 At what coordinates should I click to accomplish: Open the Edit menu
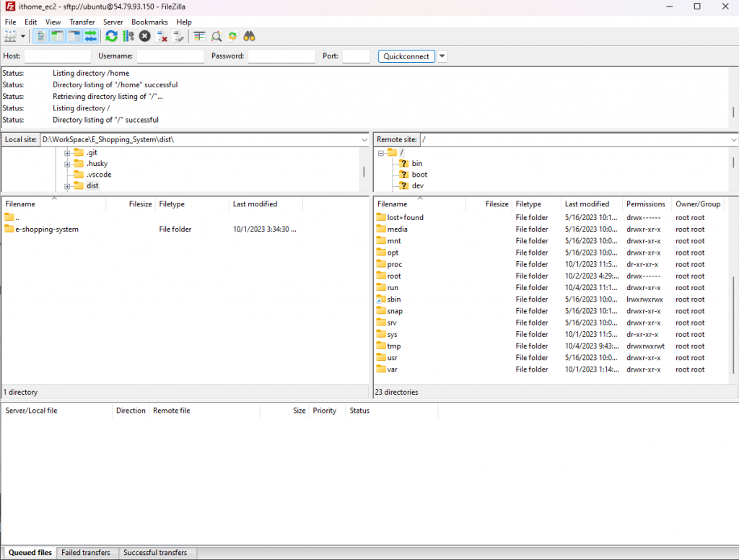coord(30,22)
